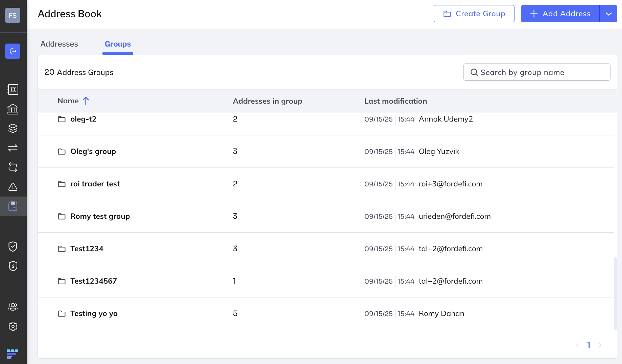Click the shield checkmark sidebar icon
Image resolution: width=622 pixels, height=364 pixels.
13,246
